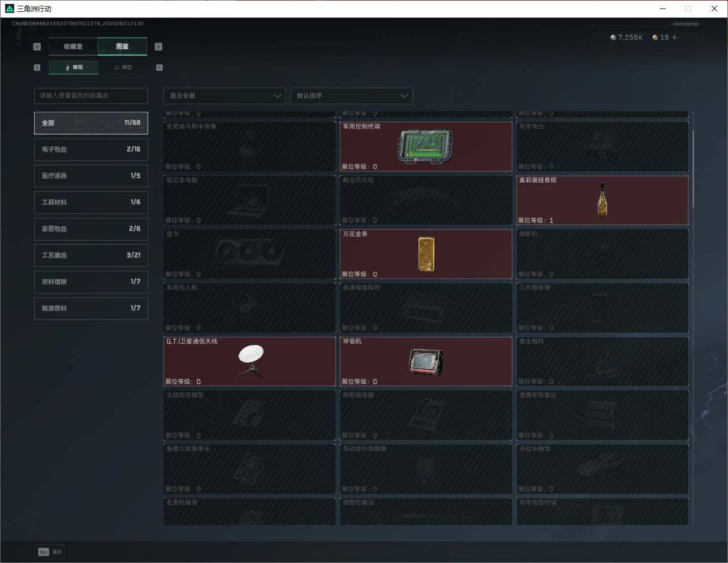Click the locked 便携军用雷达 icon

click(x=603, y=415)
